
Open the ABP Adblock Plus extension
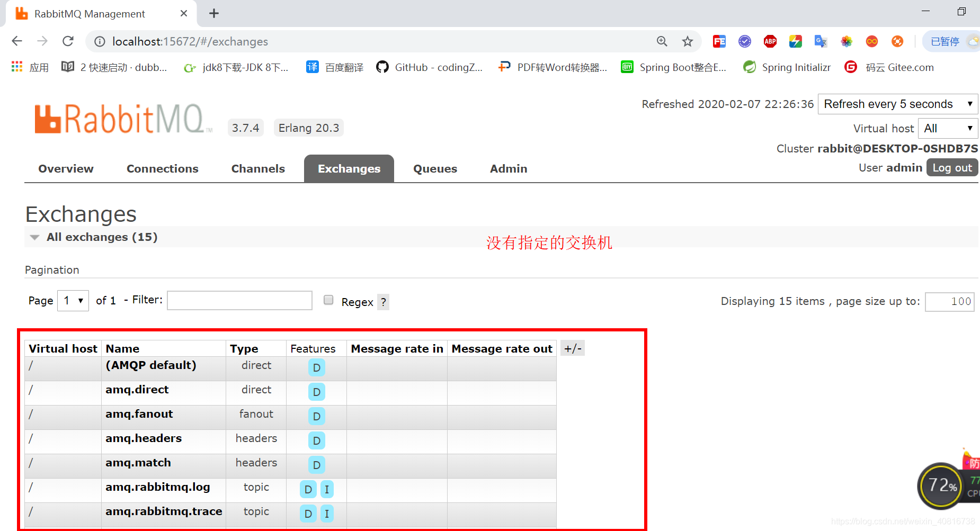(770, 41)
